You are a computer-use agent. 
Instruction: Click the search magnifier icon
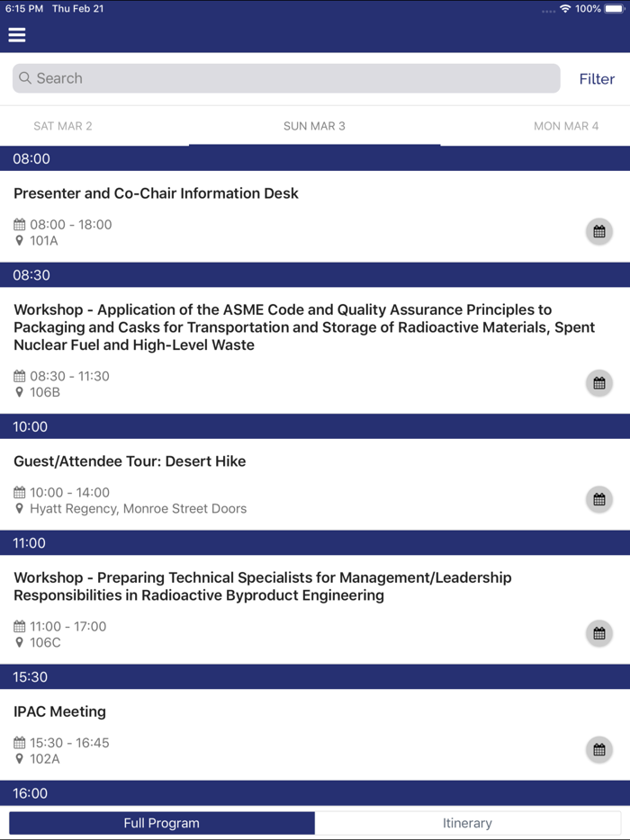point(23,78)
